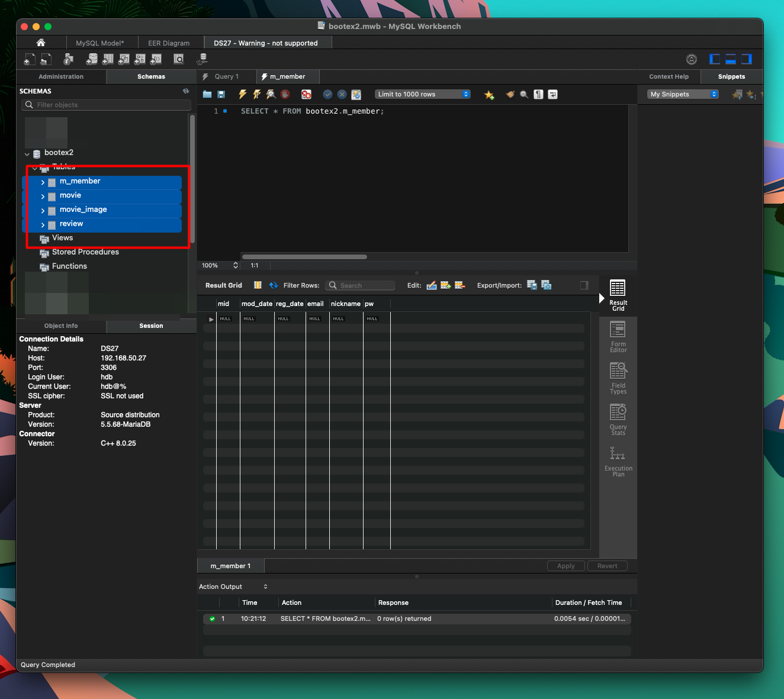The image size is (784, 699).
Task: Toggle invisible characters display
Action: pyautogui.click(x=538, y=94)
